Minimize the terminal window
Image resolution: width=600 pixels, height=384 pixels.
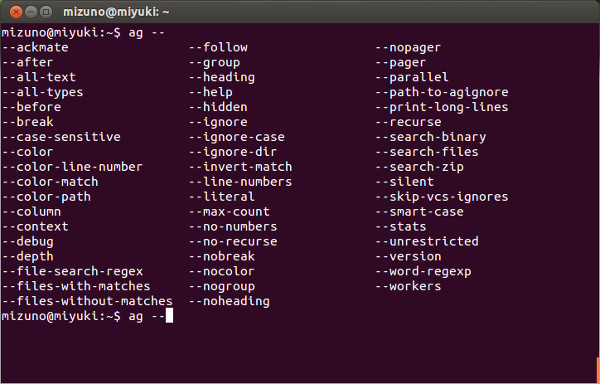point(31,12)
